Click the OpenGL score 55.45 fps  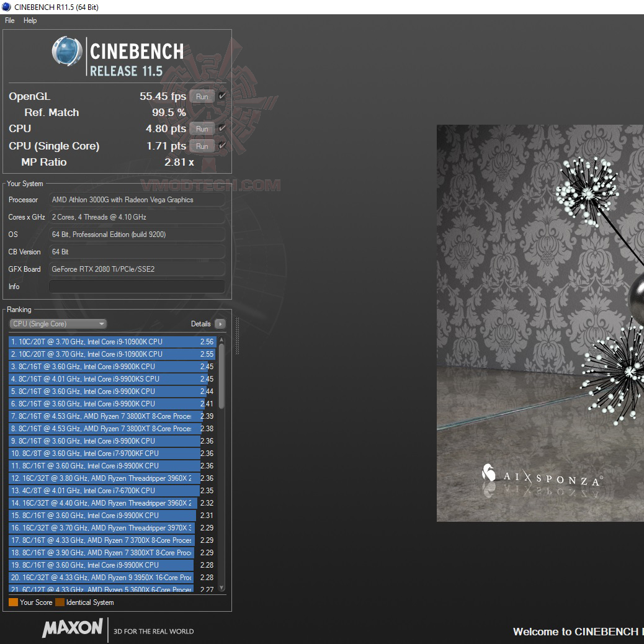click(163, 97)
